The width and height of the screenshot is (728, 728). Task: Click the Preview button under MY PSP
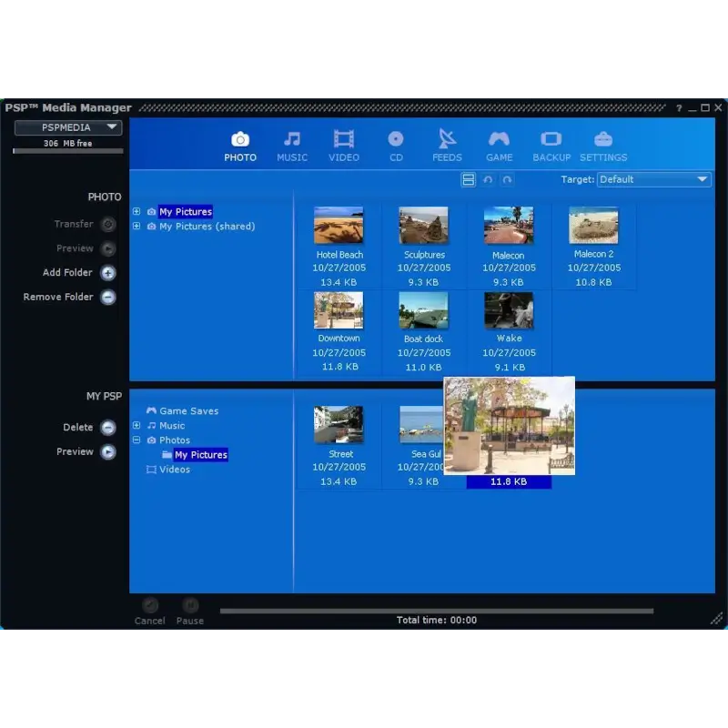point(108,452)
